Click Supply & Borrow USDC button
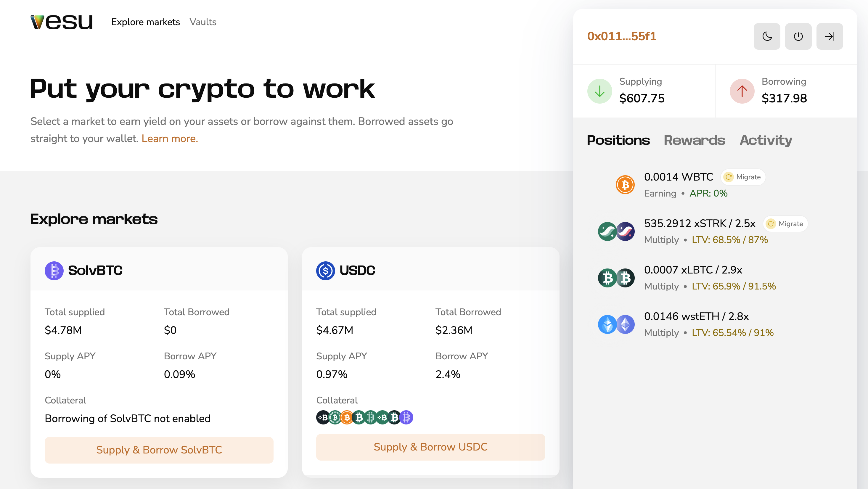The width and height of the screenshot is (868, 489). [x=430, y=447]
